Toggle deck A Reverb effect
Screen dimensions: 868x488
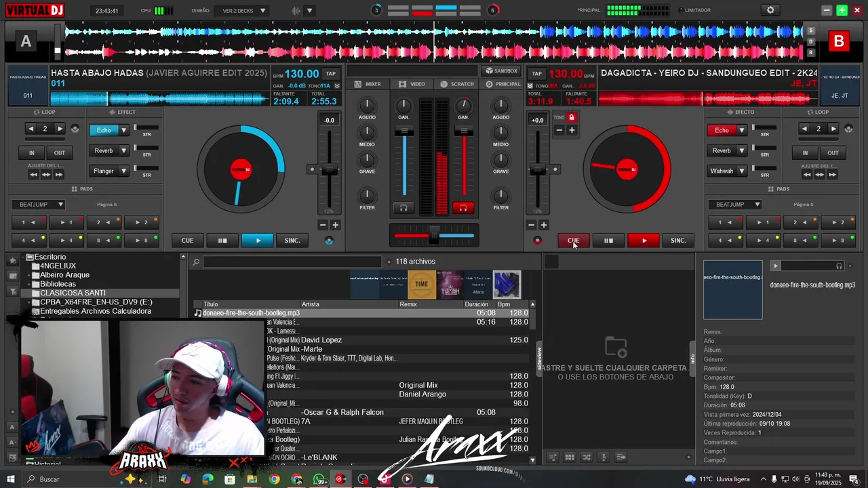point(104,150)
